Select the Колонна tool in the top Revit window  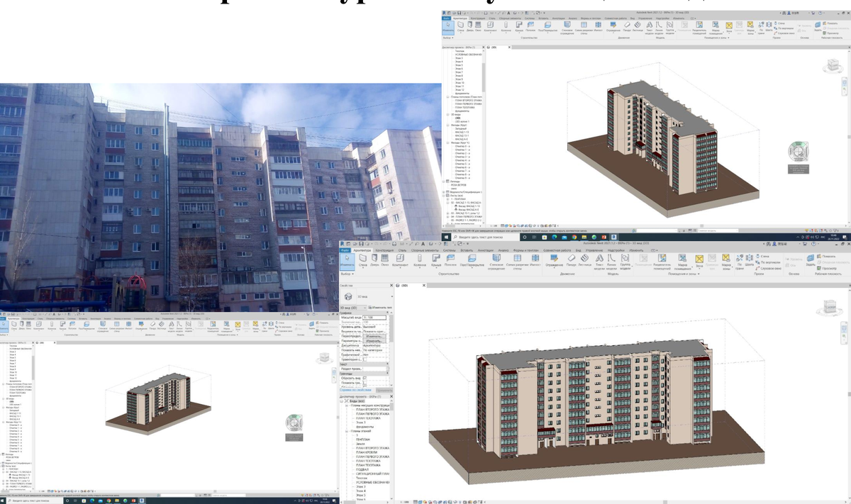pyautogui.click(x=506, y=26)
